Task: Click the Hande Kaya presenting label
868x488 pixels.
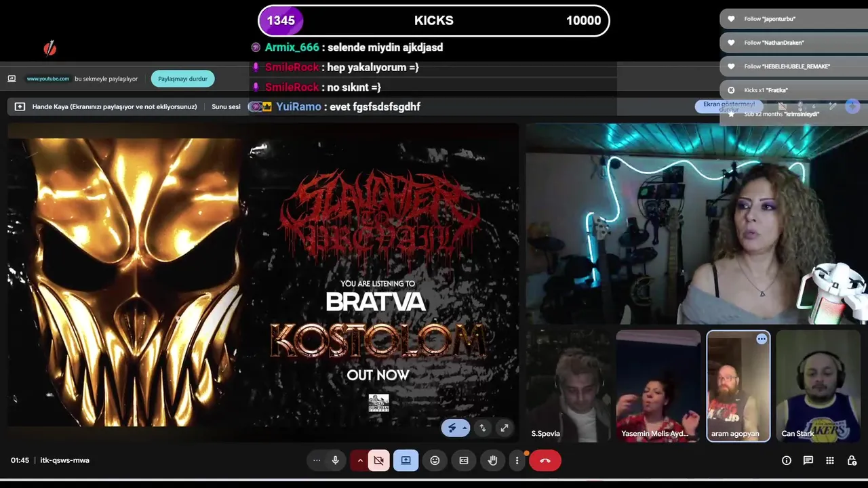Action: point(115,106)
